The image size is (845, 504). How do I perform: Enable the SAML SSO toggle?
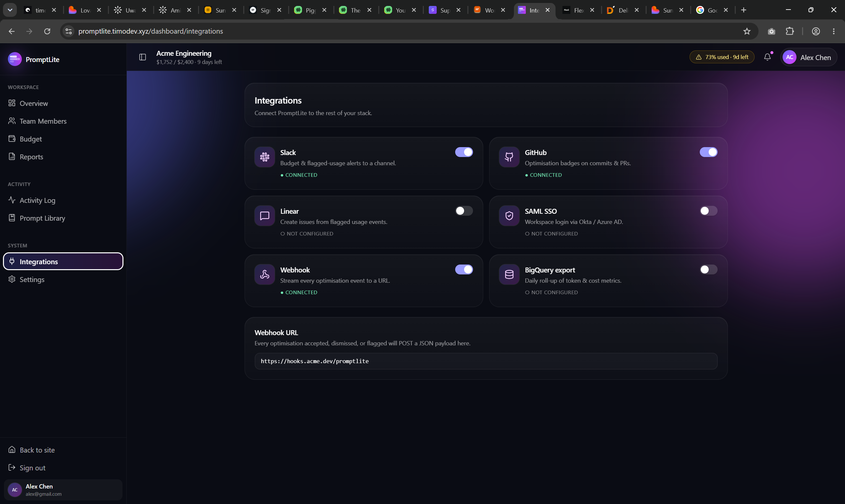tap(708, 211)
